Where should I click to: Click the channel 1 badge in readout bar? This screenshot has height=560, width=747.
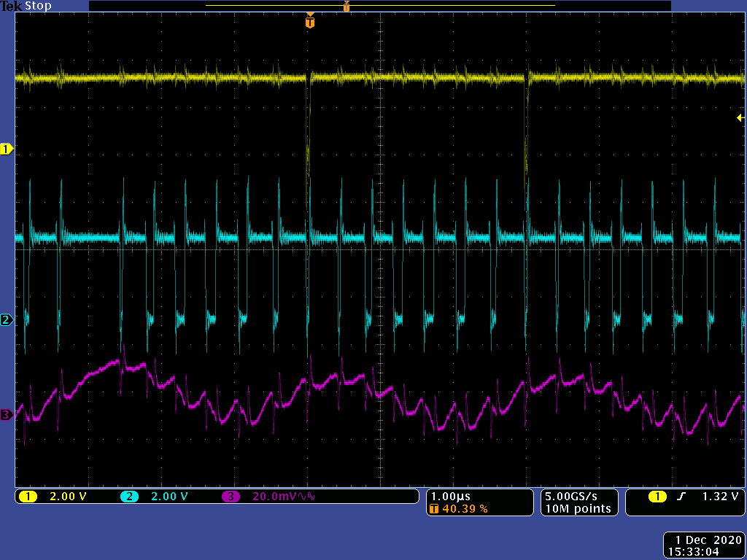click(x=28, y=497)
